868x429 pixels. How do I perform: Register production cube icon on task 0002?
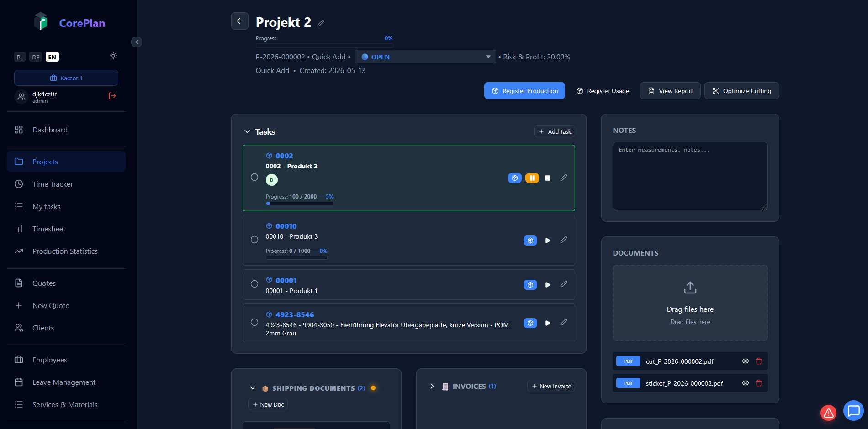[x=514, y=178]
